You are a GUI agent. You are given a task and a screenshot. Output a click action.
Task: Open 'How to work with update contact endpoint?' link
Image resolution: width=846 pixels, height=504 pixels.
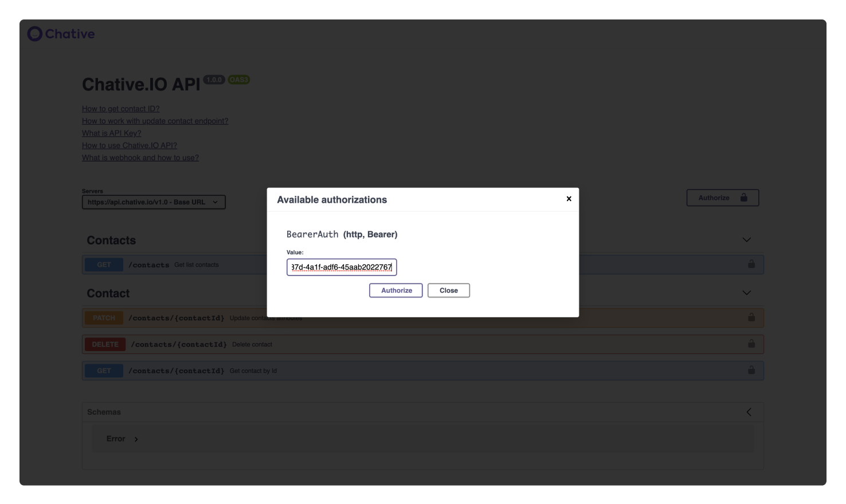[155, 121]
